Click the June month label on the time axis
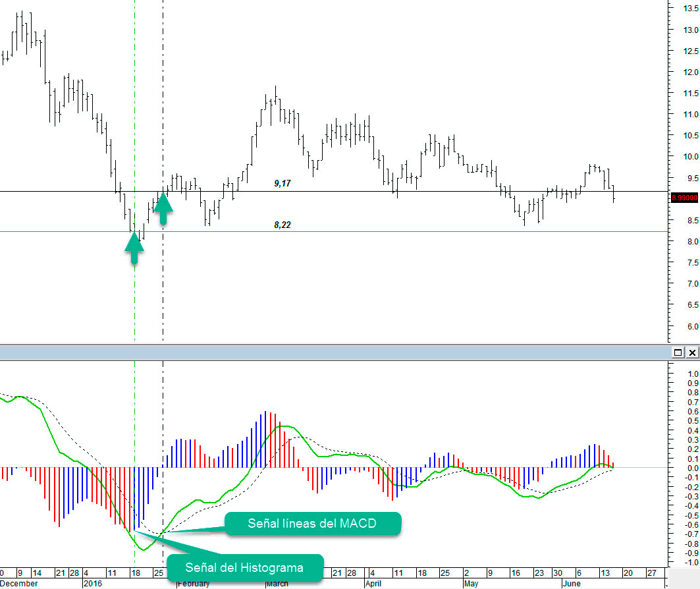Image resolution: width=700 pixels, height=589 pixels. click(572, 584)
